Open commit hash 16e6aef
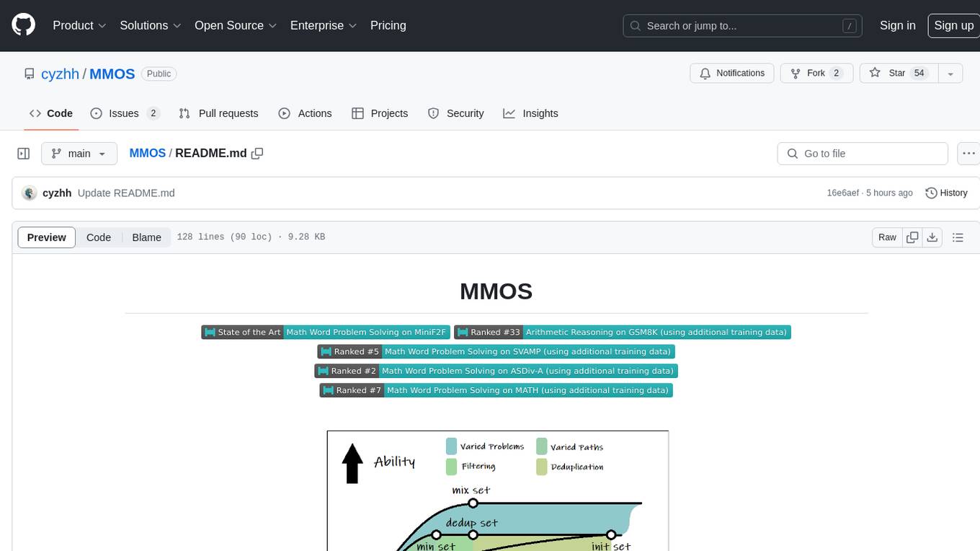The image size is (980, 551). point(842,193)
